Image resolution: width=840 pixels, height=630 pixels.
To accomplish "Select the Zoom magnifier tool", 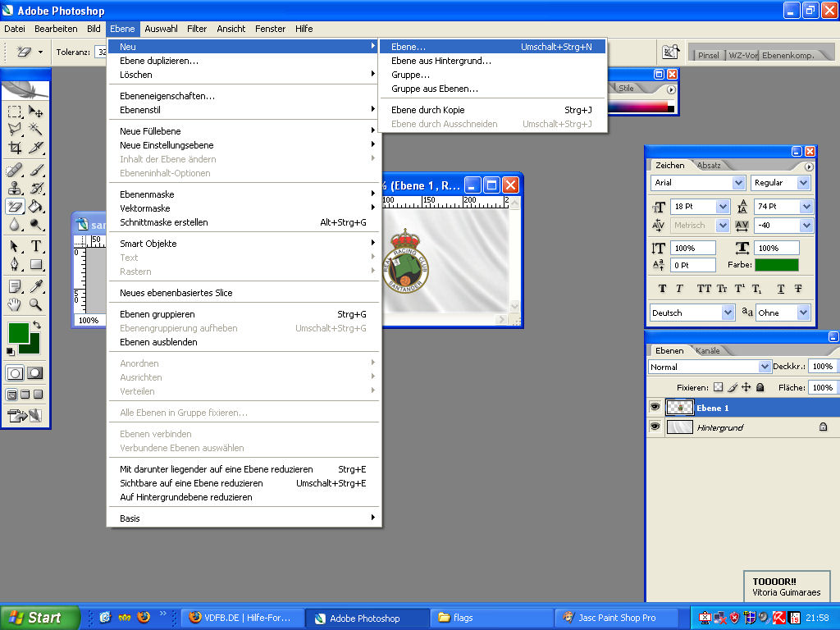I will [x=36, y=304].
